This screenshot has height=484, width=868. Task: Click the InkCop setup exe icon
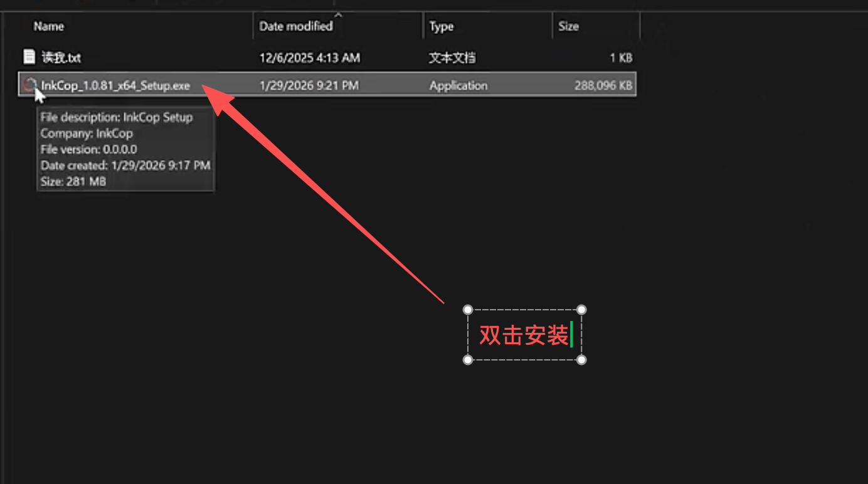(x=29, y=85)
